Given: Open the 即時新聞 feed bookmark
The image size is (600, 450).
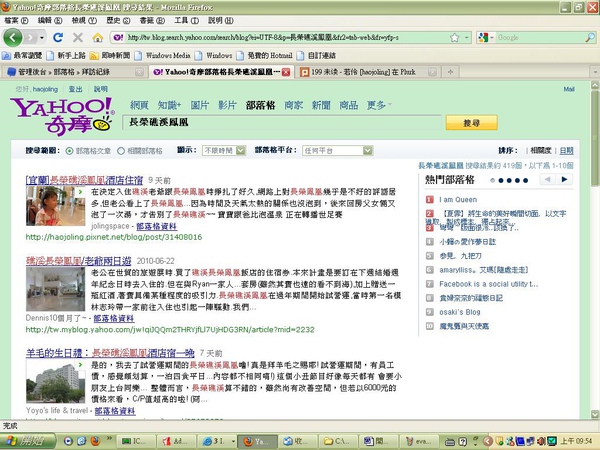Looking at the screenshot, I should (x=110, y=55).
